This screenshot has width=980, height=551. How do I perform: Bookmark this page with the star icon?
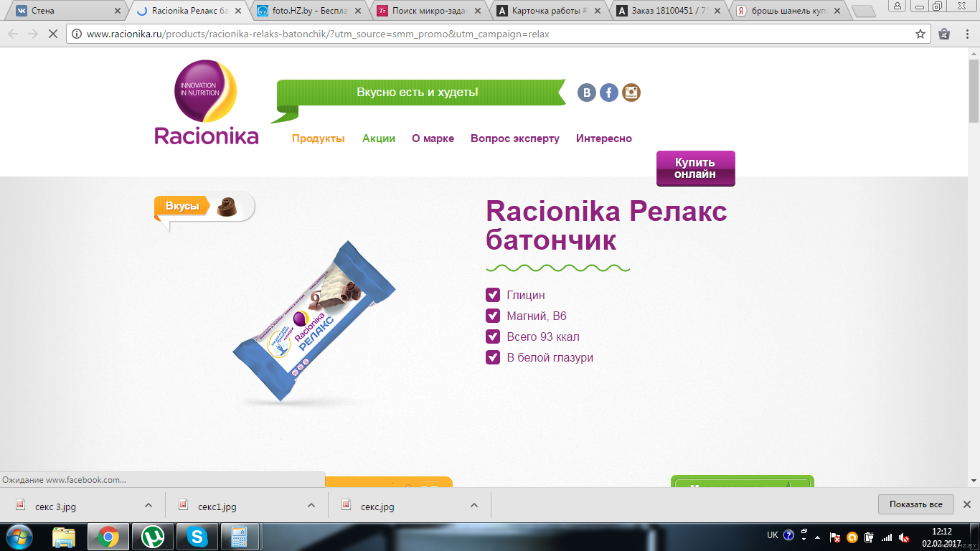[920, 34]
